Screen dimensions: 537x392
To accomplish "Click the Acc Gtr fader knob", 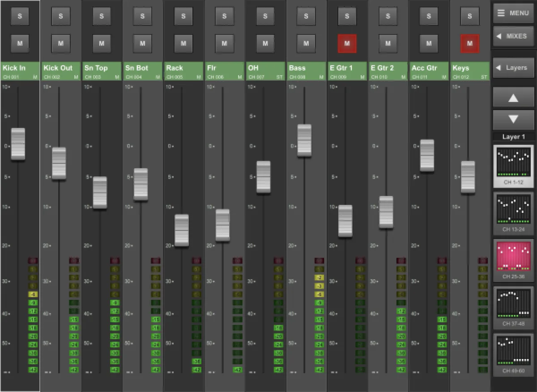I will click(427, 156).
